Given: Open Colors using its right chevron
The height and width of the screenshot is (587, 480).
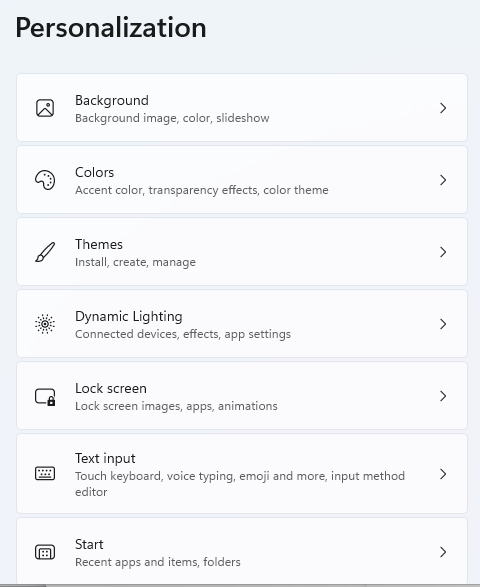Looking at the screenshot, I should coord(443,180).
